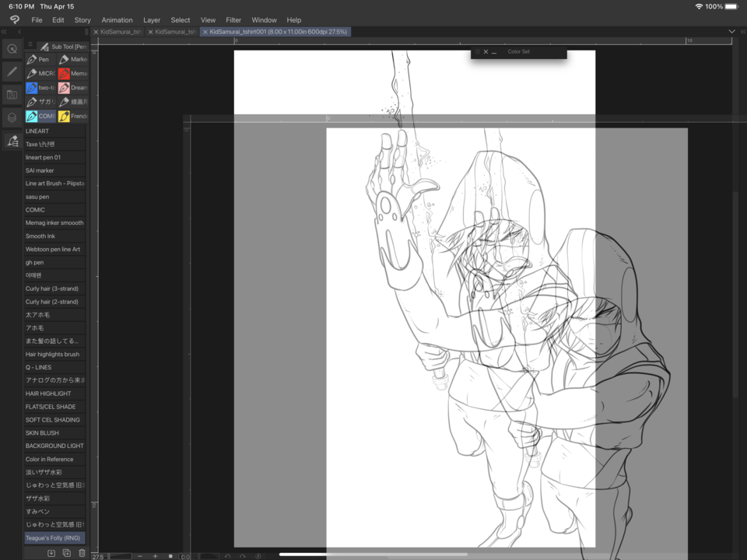Select the MICRO sub tool group
Viewport: 747px width, 560px height.
coord(40,74)
